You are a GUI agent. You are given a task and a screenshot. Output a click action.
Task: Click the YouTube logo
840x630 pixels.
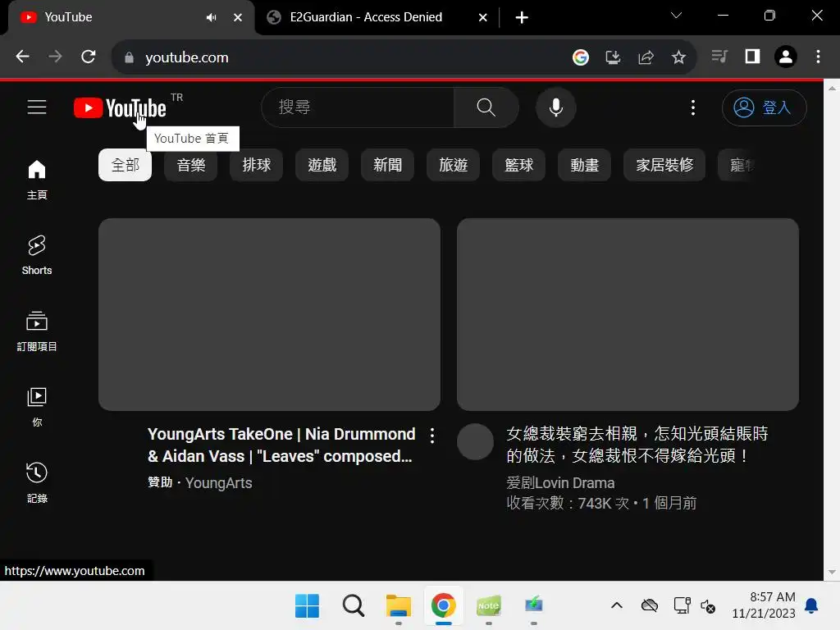(x=121, y=107)
